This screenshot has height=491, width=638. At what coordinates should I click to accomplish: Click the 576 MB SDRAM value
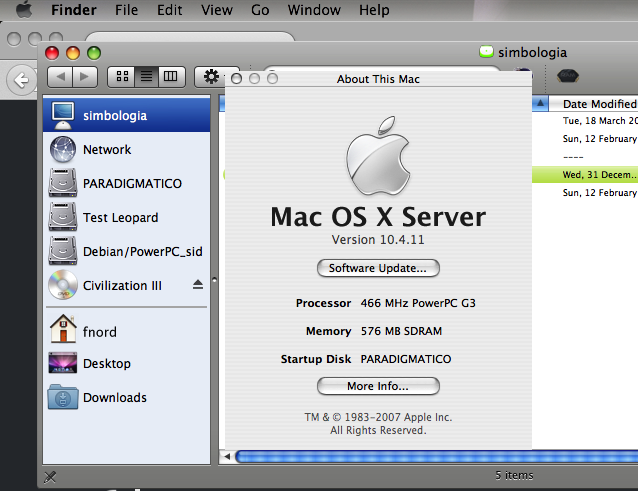pos(401,331)
